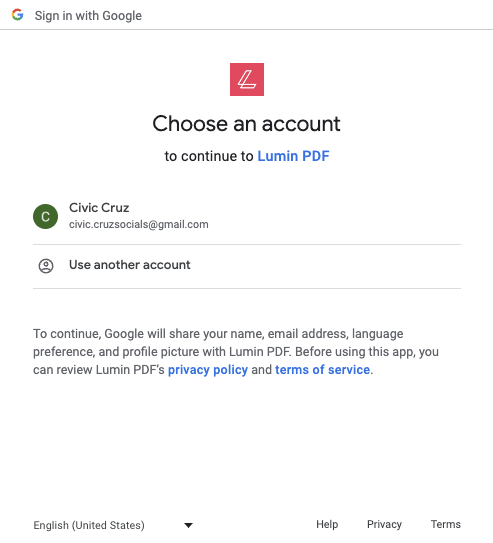
Task: Click the red Lumin PDF logo
Action: 247,79
